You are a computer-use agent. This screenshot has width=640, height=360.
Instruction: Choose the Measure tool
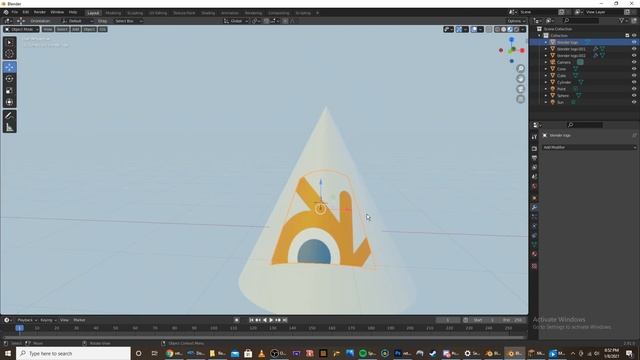click(10, 128)
